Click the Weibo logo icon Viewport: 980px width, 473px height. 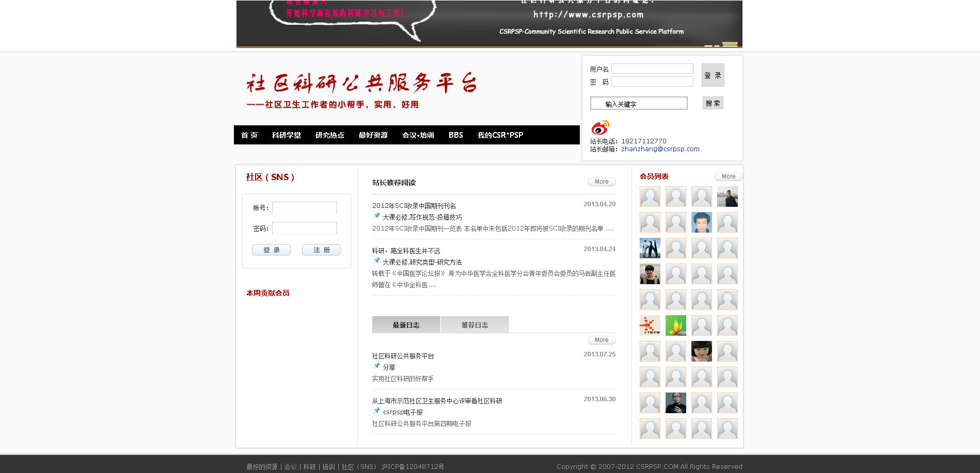(600, 127)
